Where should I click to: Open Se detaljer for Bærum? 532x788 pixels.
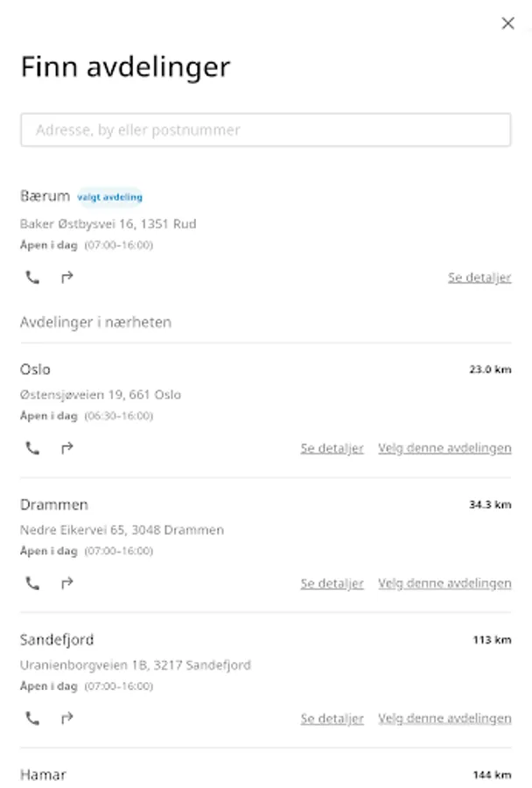[479, 278]
